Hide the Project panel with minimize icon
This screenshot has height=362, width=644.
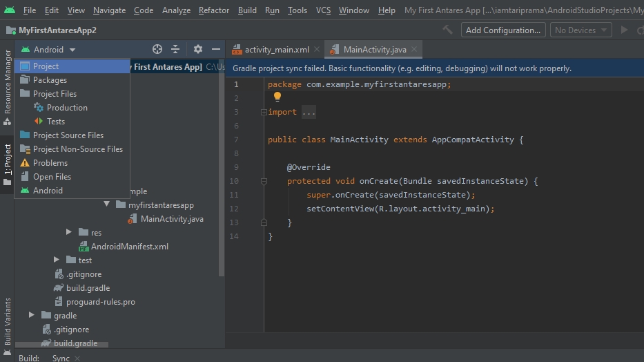pos(216,49)
